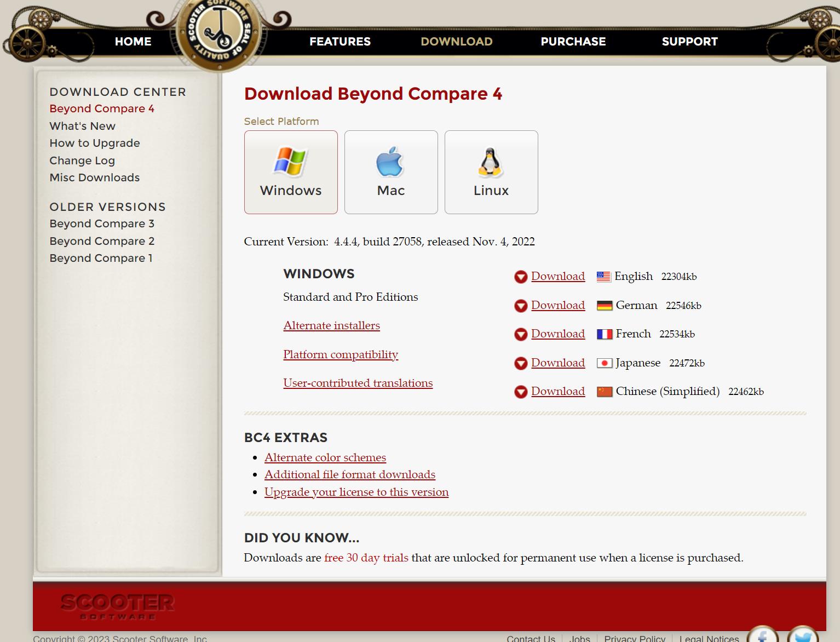Open Change Log in sidebar

coord(82,160)
